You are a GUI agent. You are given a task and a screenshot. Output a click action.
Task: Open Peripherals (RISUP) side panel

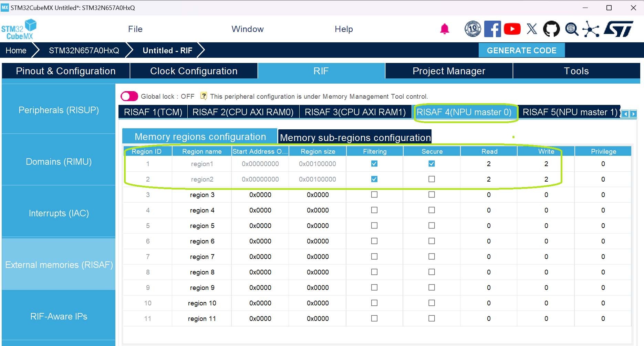(59, 110)
